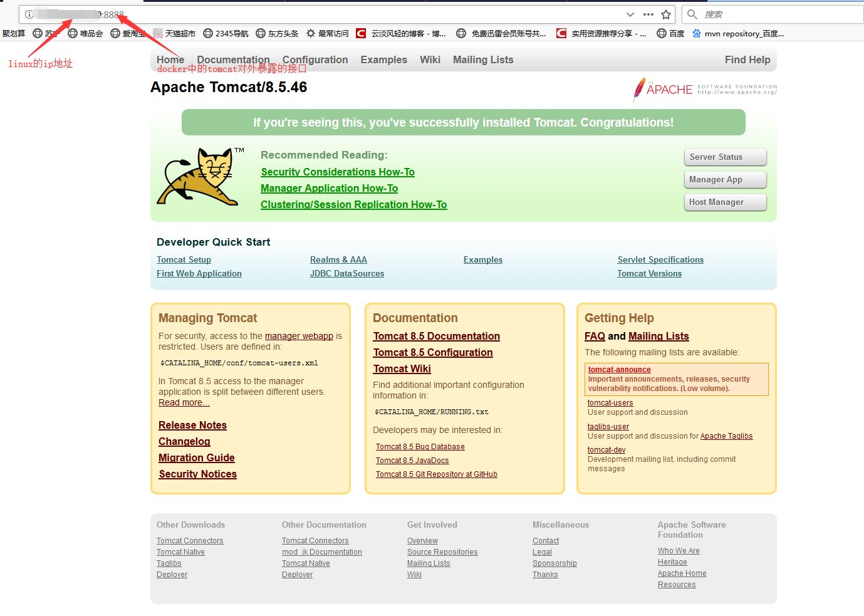Open Manager Application How-To link
This screenshot has height=616, width=864.
coord(330,189)
